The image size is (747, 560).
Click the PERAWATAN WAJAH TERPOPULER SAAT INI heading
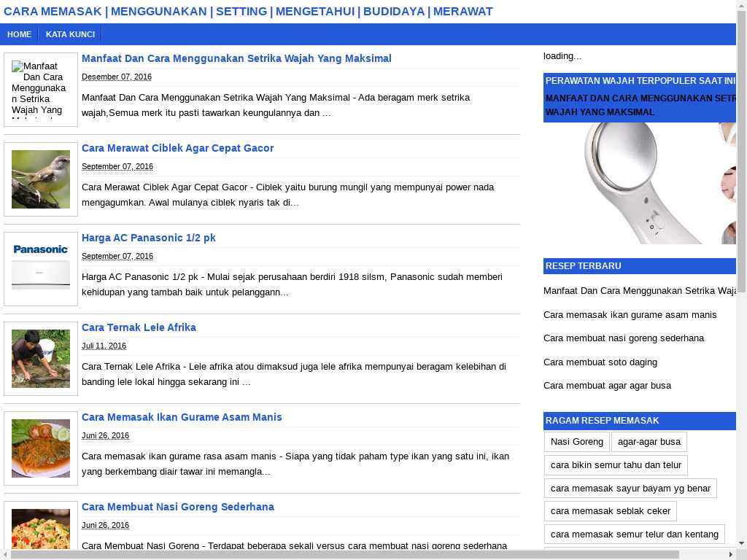(640, 81)
